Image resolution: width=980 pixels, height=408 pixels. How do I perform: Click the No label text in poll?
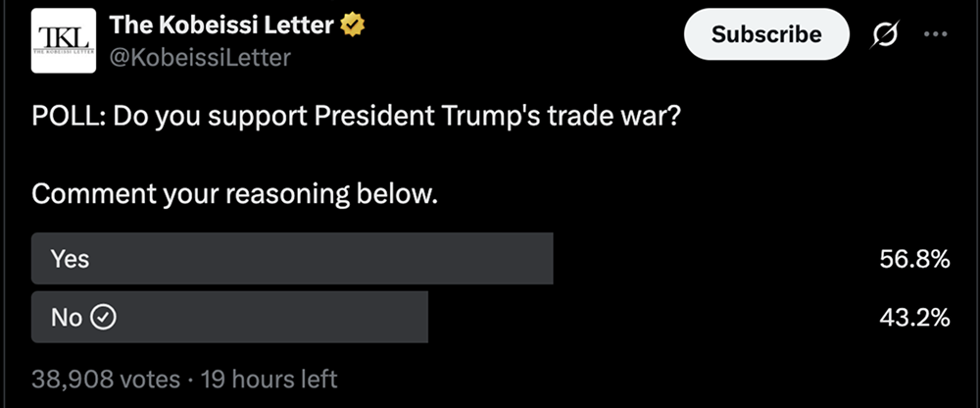(67, 317)
